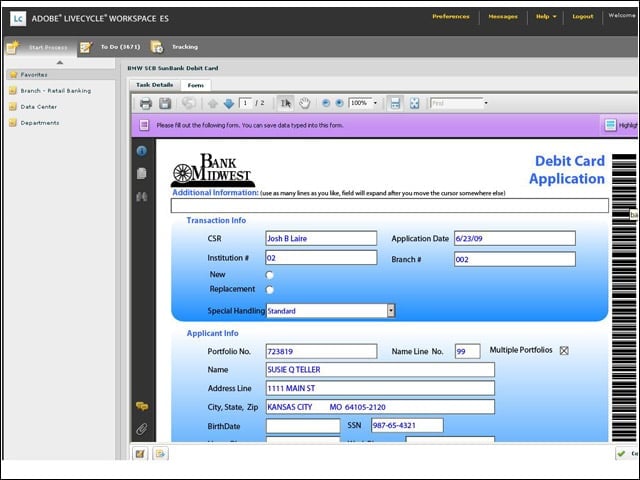The height and width of the screenshot is (480, 640).
Task: Click the email/undo icon beside save
Action: (189, 103)
